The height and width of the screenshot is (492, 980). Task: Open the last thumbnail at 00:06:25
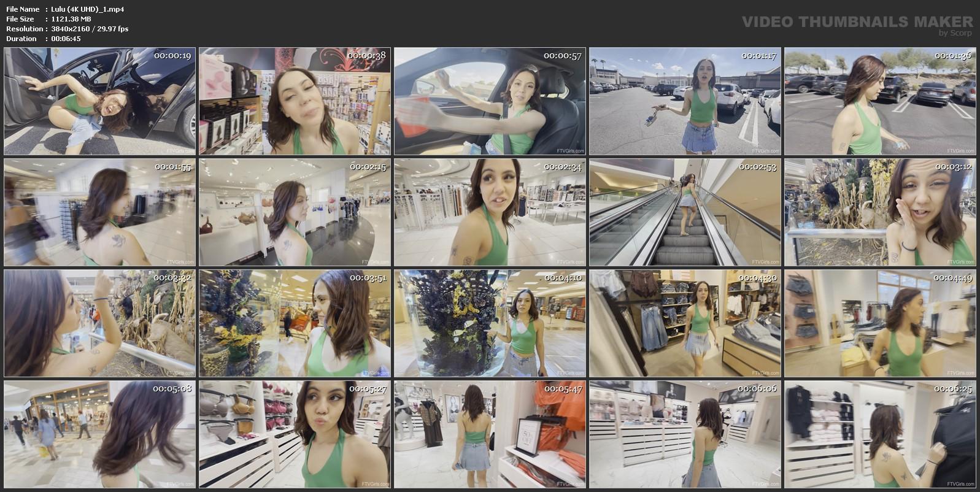879,434
